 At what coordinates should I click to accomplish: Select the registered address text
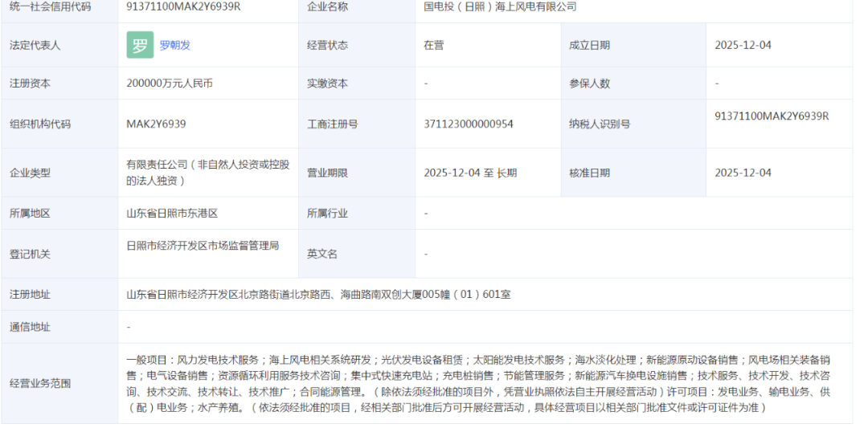[318, 295]
